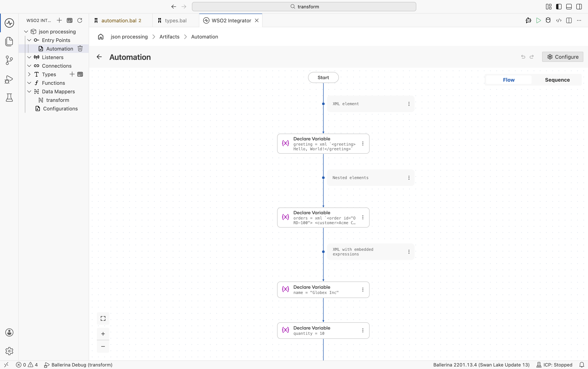588x369 pixels.
Task: Delete the Automation entry point
Action: click(80, 49)
